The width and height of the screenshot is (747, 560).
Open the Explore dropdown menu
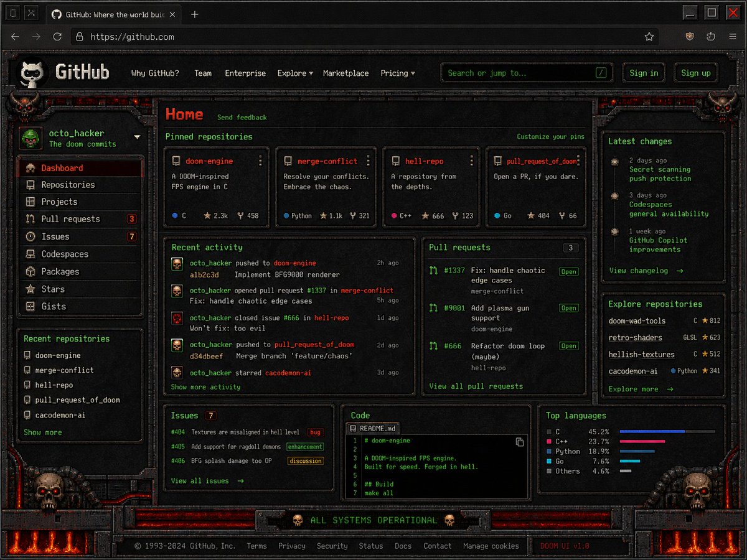pos(295,73)
